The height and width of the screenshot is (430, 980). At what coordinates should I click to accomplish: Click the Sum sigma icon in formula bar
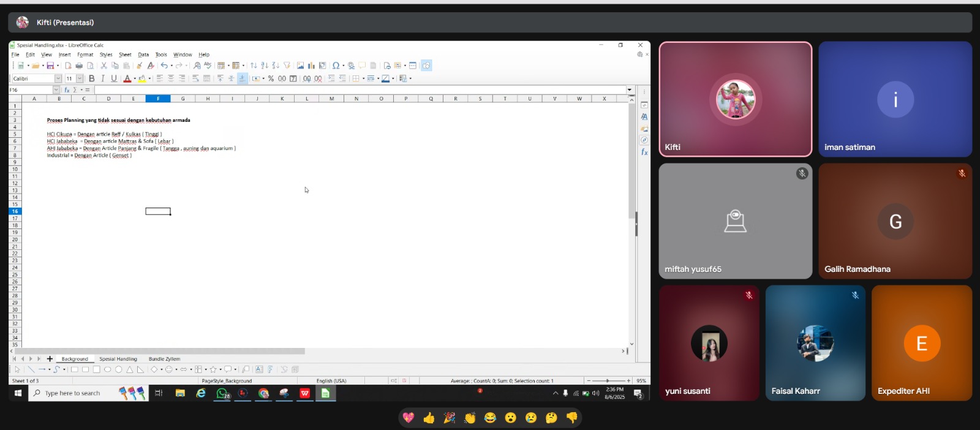click(75, 90)
